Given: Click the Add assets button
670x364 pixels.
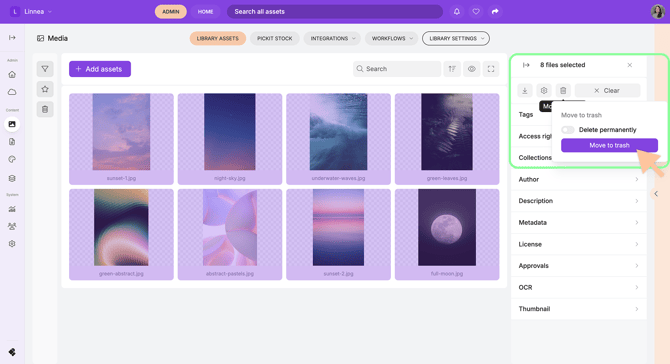Looking at the screenshot, I should click(100, 69).
